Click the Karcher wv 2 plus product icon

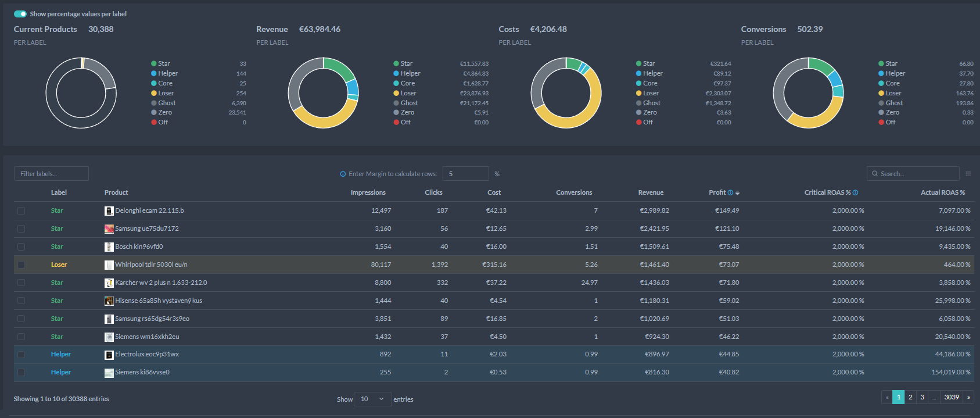(109, 283)
